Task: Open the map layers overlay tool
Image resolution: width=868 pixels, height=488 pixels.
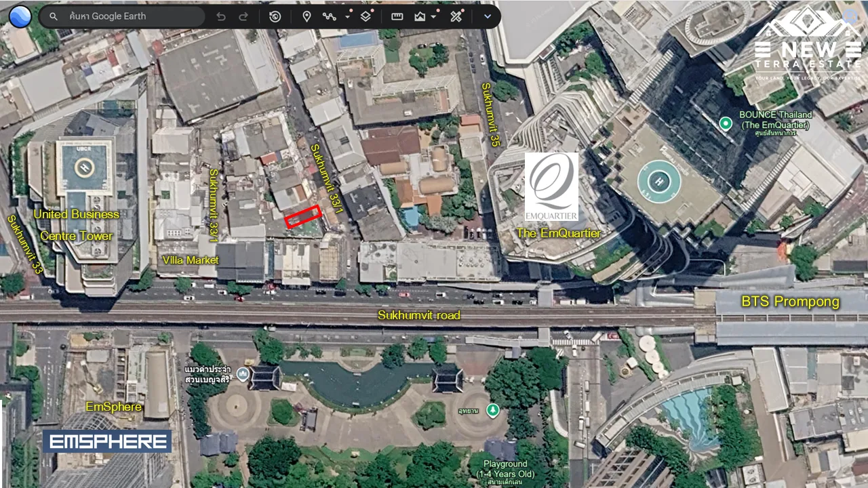Action: coord(366,16)
